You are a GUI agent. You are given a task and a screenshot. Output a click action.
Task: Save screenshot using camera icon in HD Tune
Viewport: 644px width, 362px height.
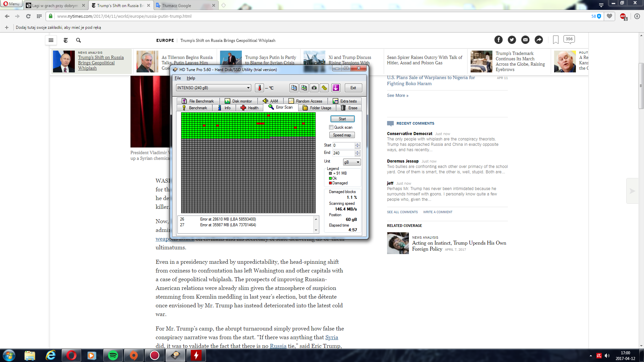point(314,88)
